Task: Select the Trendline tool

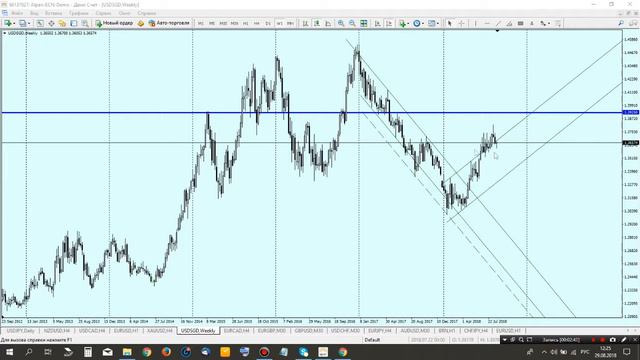Action: [x=498, y=23]
